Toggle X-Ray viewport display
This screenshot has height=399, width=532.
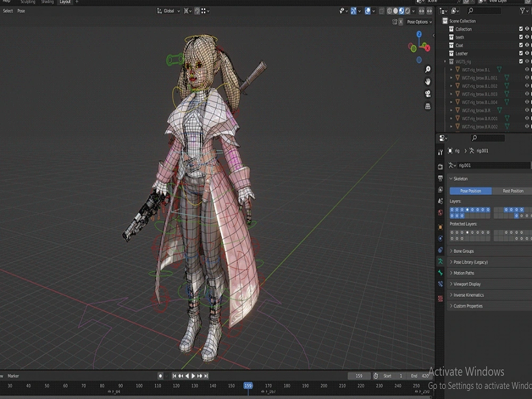[381, 11]
